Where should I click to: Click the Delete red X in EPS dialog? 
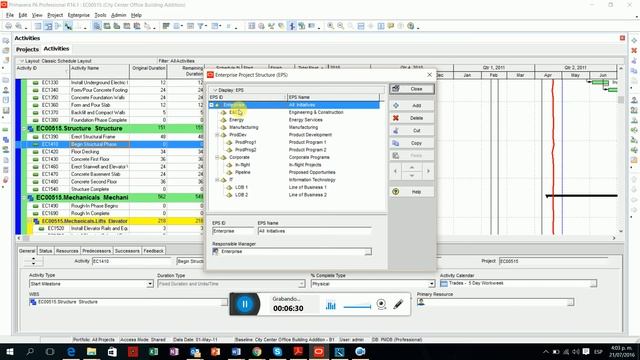pos(396,118)
